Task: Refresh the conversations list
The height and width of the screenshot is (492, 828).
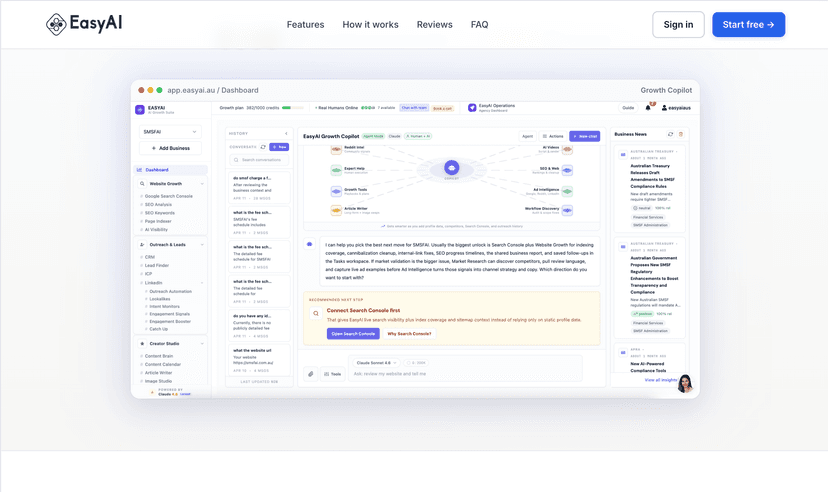Action: point(263,147)
